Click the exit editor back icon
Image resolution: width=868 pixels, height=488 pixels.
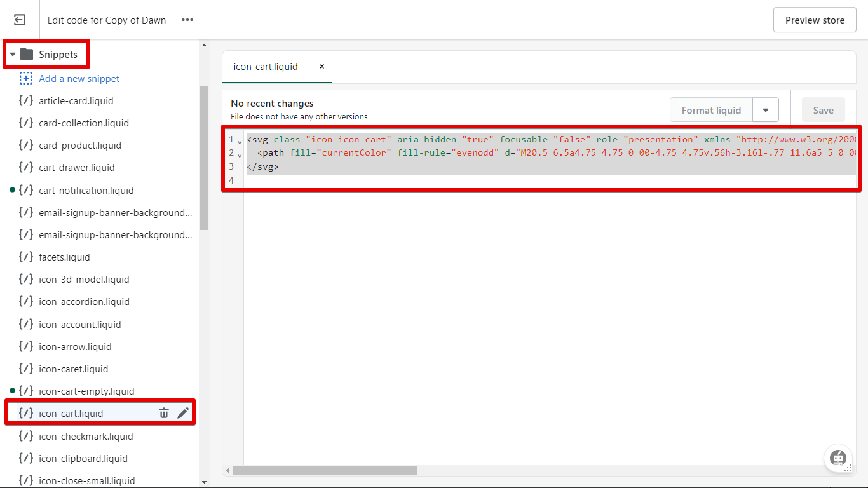coord(20,20)
